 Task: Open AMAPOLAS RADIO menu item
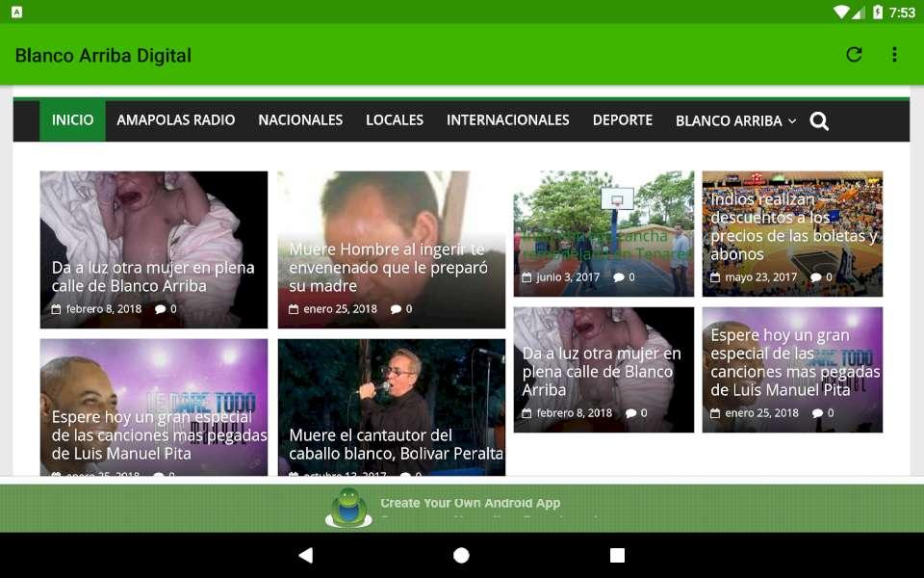[x=175, y=120]
